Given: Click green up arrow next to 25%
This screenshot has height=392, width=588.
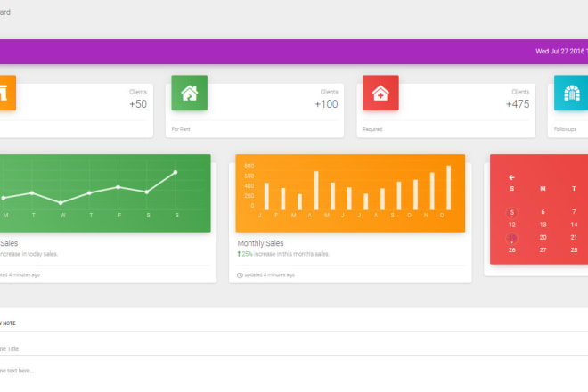Looking at the screenshot, I should click(239, 254).
